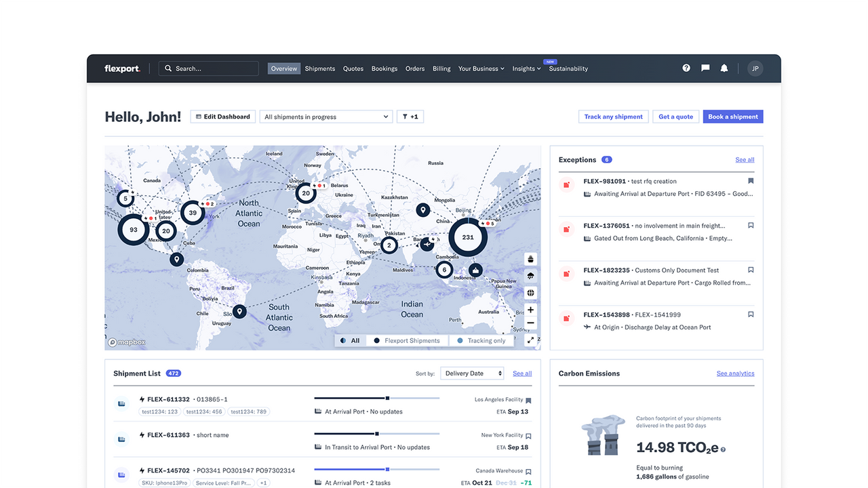Click the 39 shipments cluster near New York

pos(193,213)
